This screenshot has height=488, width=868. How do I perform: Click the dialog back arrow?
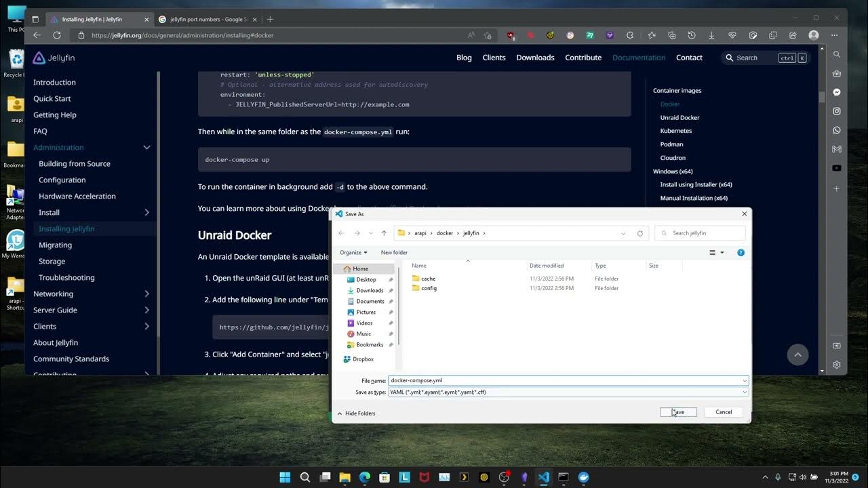click(x=342, y=233)
